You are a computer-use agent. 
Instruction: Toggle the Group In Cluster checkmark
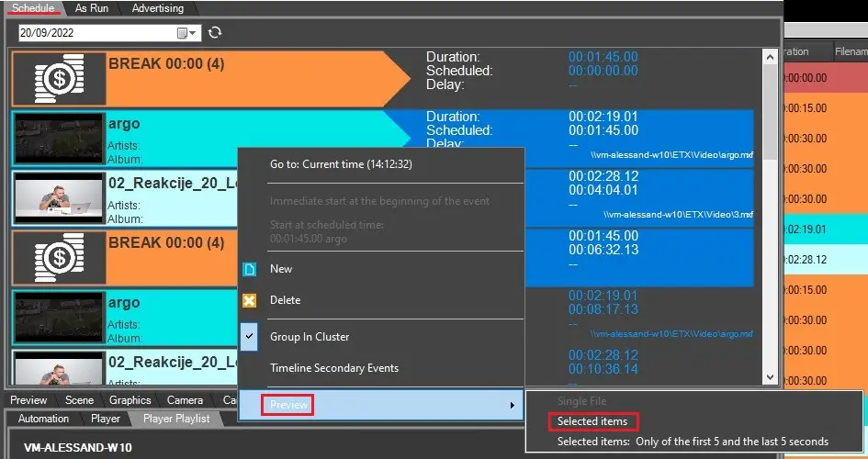click(249, 337)
